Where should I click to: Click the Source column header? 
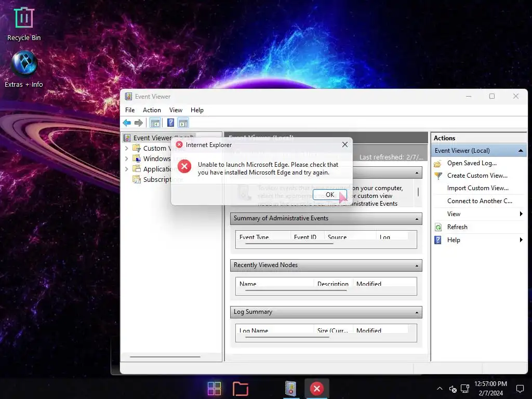click(x=350, y=237)
